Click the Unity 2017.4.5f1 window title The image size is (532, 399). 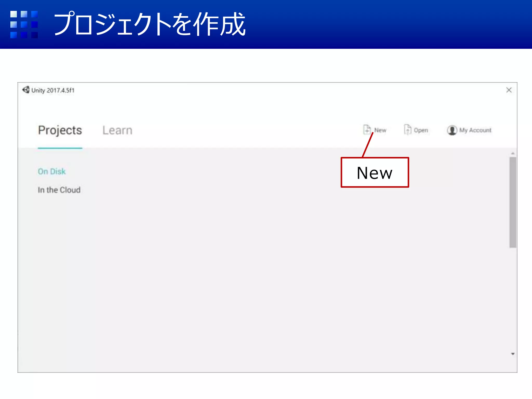(53, 90)
